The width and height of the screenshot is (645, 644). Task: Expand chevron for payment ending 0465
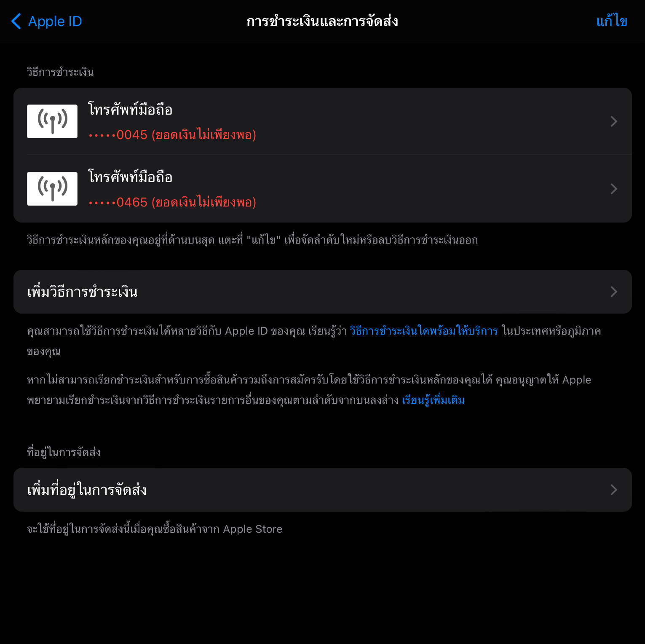click(x=614, y=189)
